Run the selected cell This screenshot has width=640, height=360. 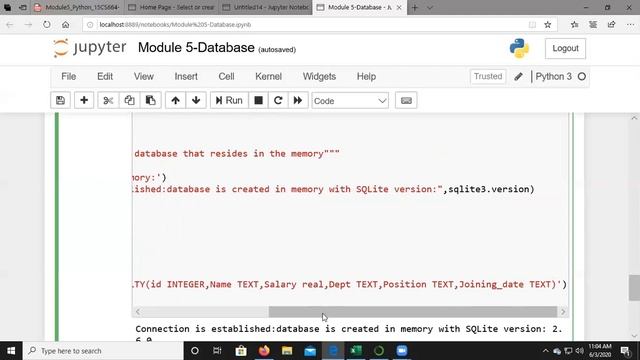(x=229, y=100)
